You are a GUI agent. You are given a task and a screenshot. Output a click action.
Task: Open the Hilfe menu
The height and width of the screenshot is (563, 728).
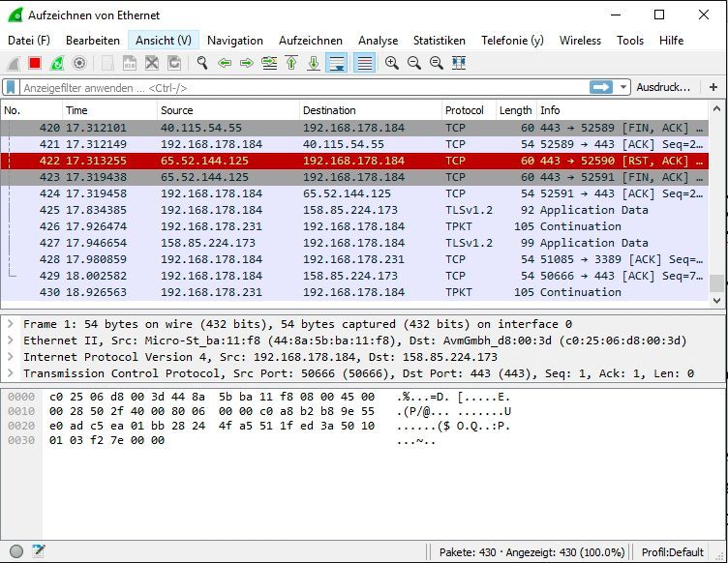coord(671,41)
